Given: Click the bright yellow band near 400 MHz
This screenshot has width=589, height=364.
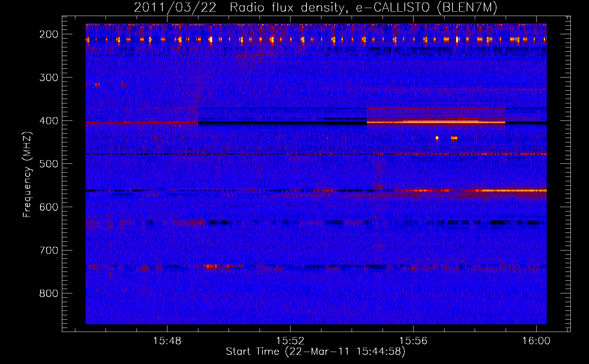Looking at the screenshot, I should click(x=436, y=122).
